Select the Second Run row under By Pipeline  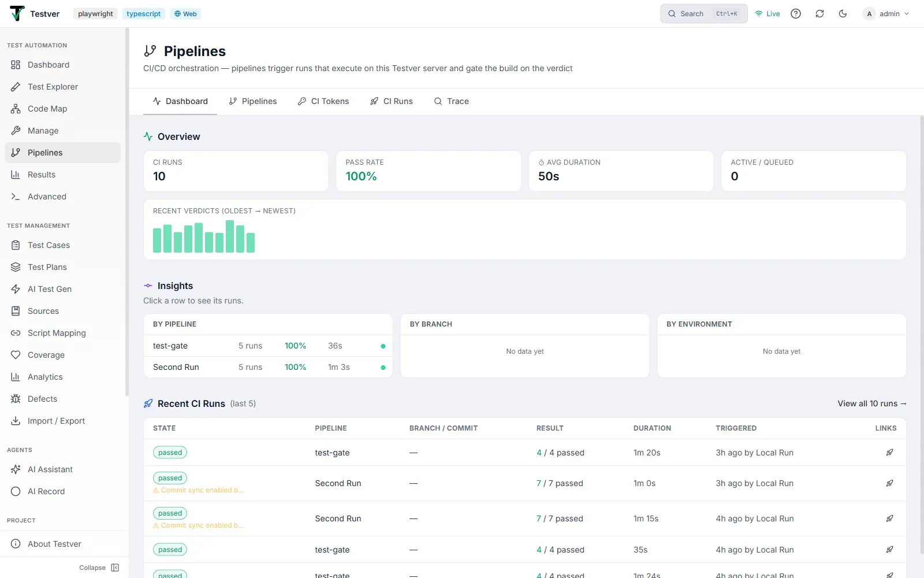point(268,367)
